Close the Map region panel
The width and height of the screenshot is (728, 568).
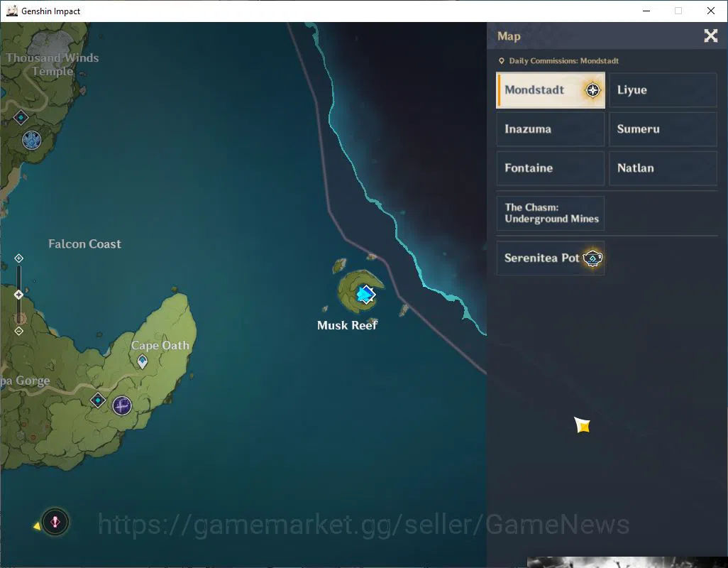710,35
